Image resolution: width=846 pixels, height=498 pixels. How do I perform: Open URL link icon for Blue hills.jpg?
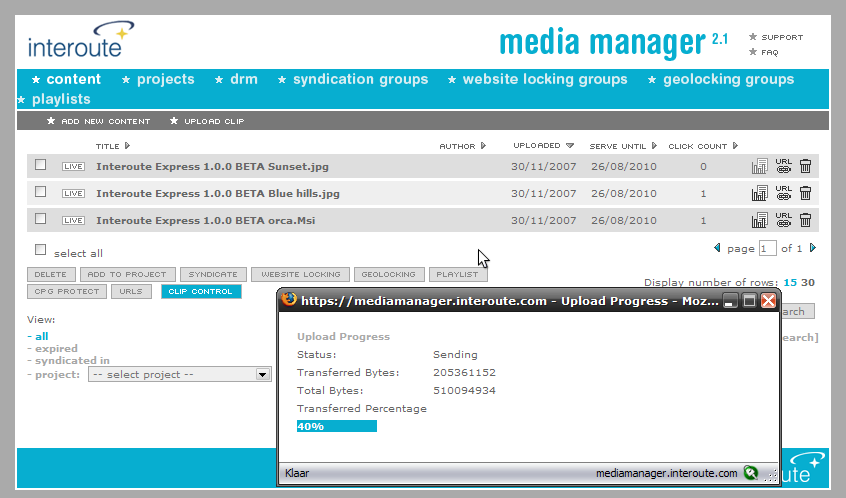(783, 193)
